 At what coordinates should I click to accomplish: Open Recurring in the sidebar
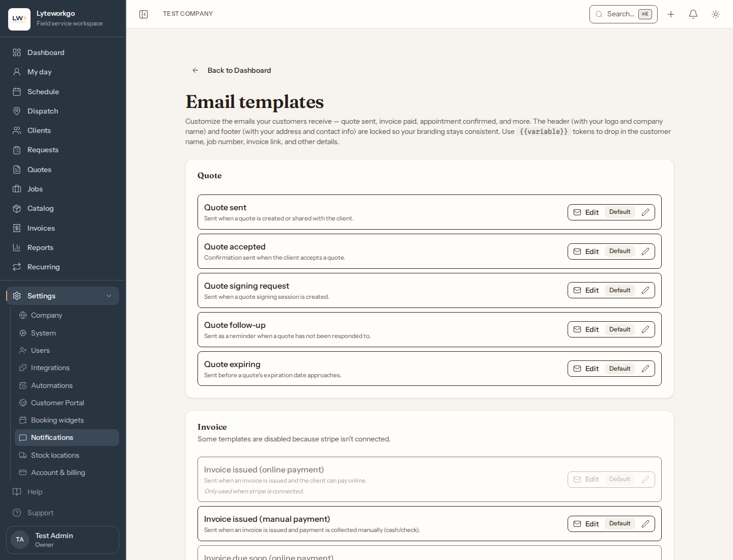point(63,267)
